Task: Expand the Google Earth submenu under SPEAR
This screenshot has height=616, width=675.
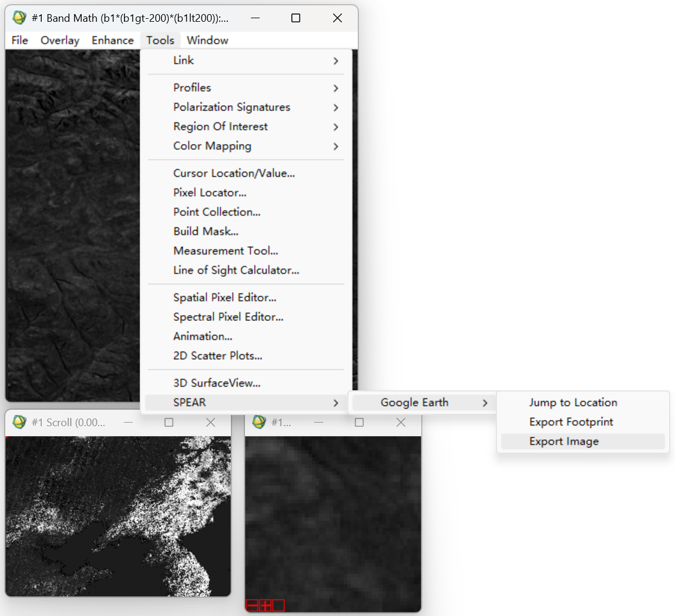Action: tap(415, 402)
